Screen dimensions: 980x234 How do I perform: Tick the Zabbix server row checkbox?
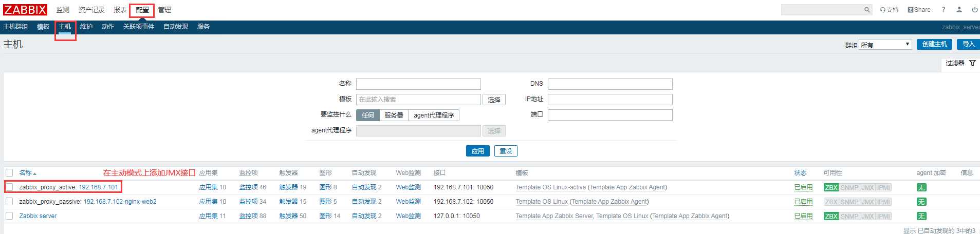[9, 216]
